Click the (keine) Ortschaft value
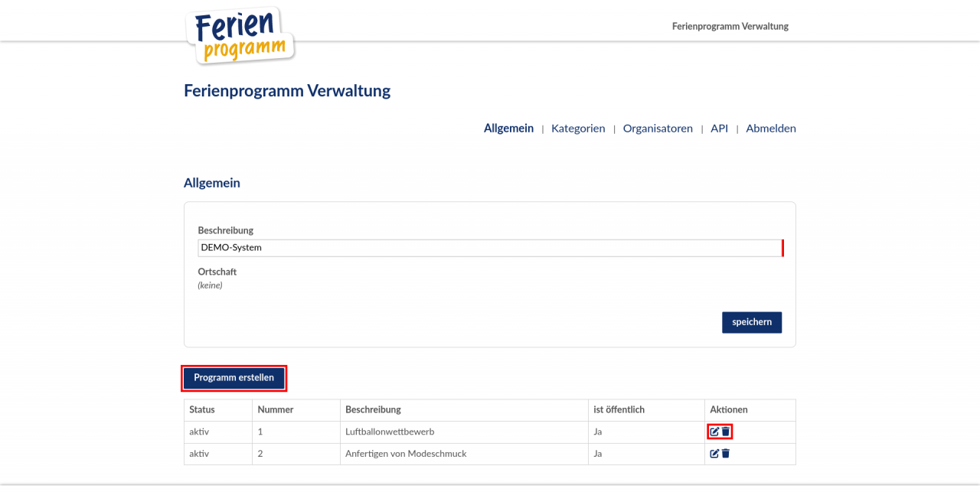The width and height of the screenshot is (980, 492). pos(210,285)
